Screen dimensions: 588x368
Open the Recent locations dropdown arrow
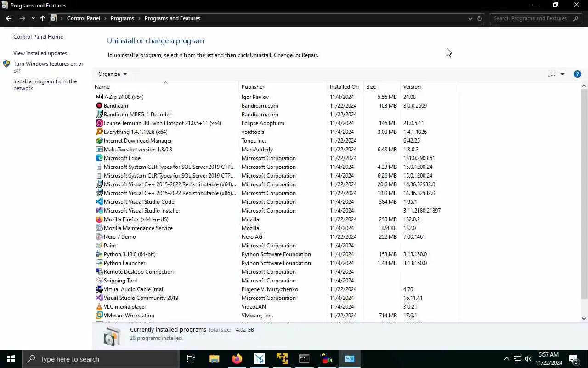33,18
